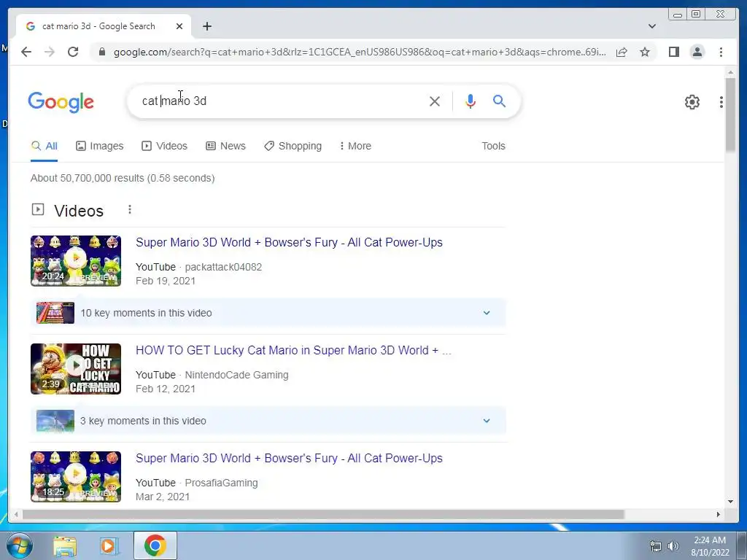Click the taskbar clock showing 2:24 AM
This screenshot has width=747, height=560.
[710, 546]
